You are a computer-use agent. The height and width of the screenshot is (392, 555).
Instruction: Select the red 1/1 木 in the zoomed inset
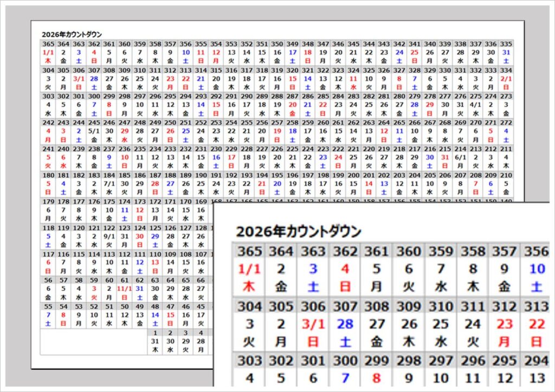point(249,269)
